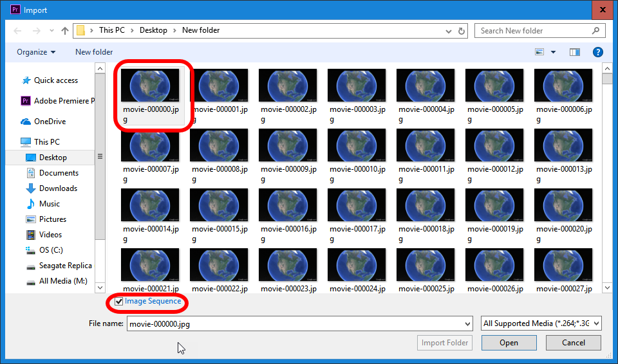Select the movie-000013.jpg thumbnail
Viewport: 618px width, 364px height.
tap(563, 145)
